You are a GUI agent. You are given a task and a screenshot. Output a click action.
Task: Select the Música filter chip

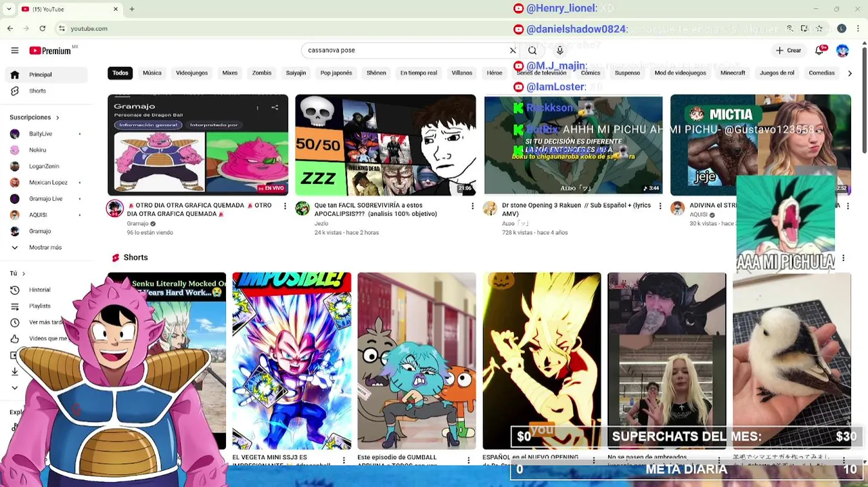(152, 72)
